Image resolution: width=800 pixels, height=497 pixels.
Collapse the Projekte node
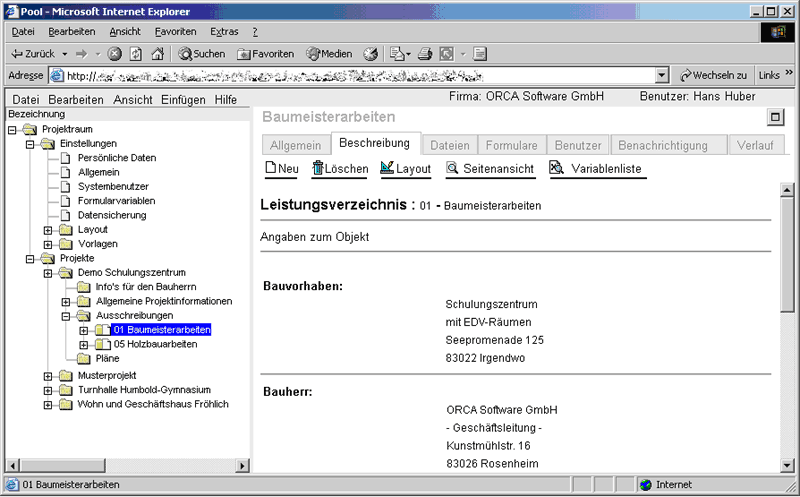click(x=30, y=259)
